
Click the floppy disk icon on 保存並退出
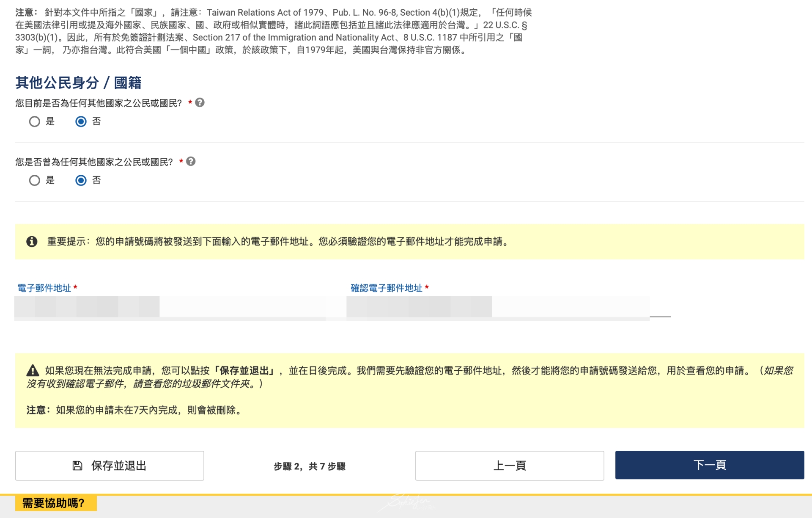click(76, 466)
